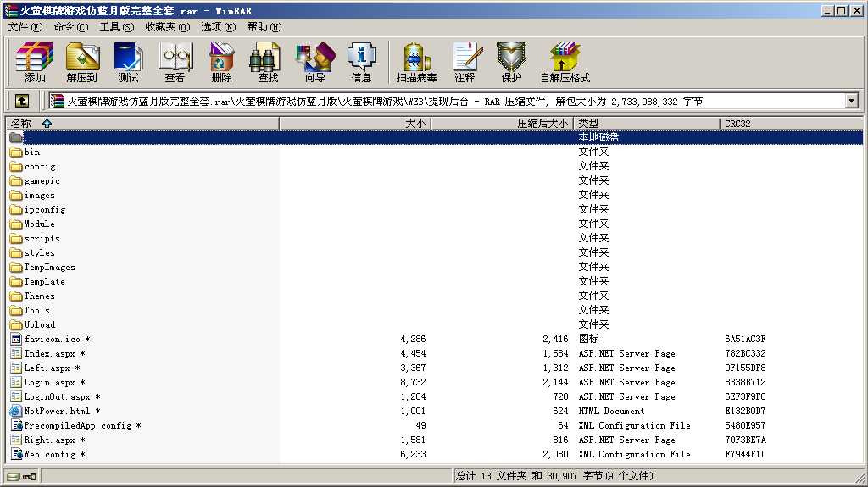Image resolution: width=868 pixels, height=487 pixels.
Task: Click the Info (信息) toolbar icon
Action: (361, 62)
